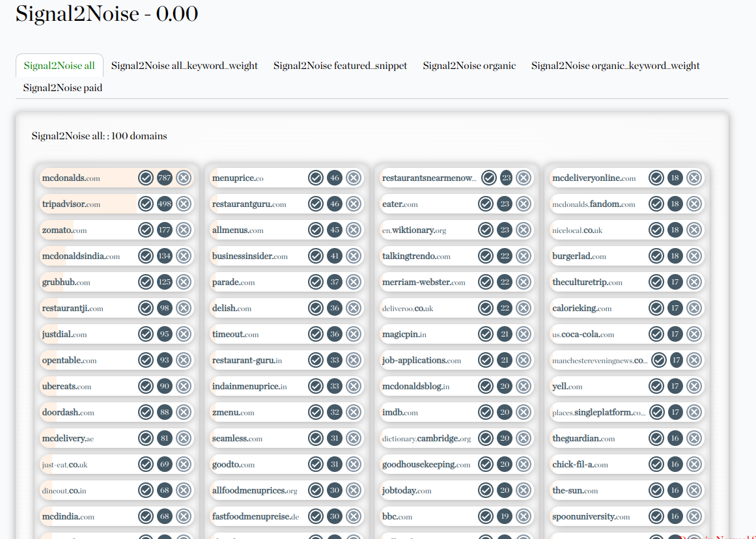
Task: Remove mcdelivery.ae with X icon
Action: click(x=184, y=438)
